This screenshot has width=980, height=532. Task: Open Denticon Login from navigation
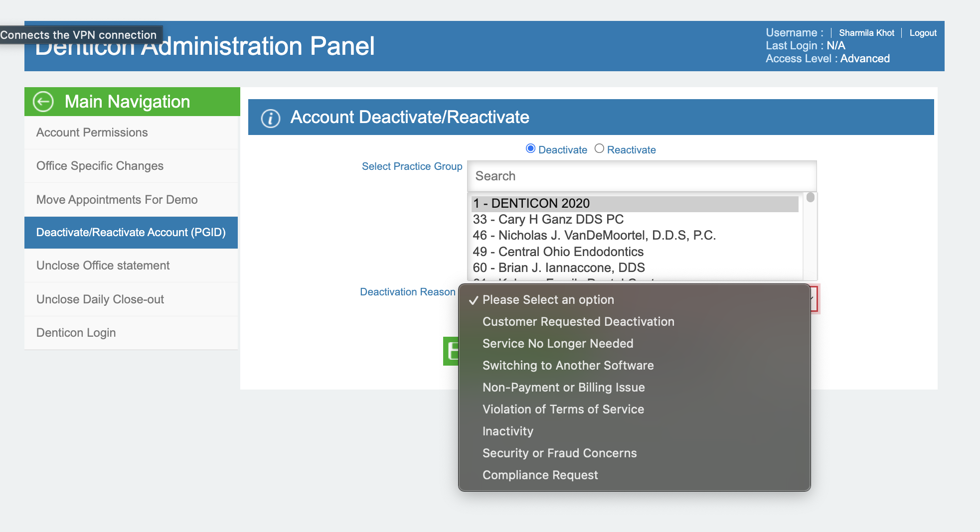click(131, 333)
